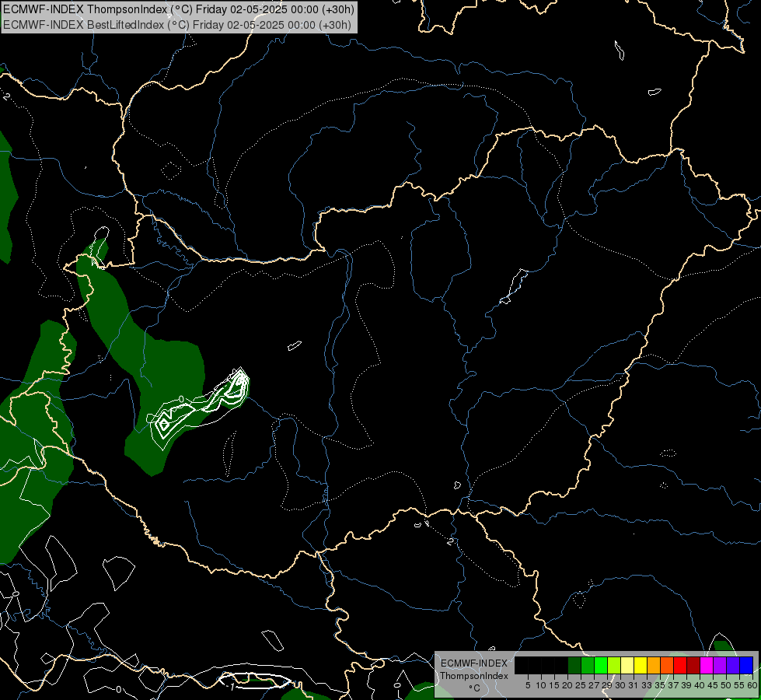
Task: Click the legend tick value 60
Action: click(752, 685)
